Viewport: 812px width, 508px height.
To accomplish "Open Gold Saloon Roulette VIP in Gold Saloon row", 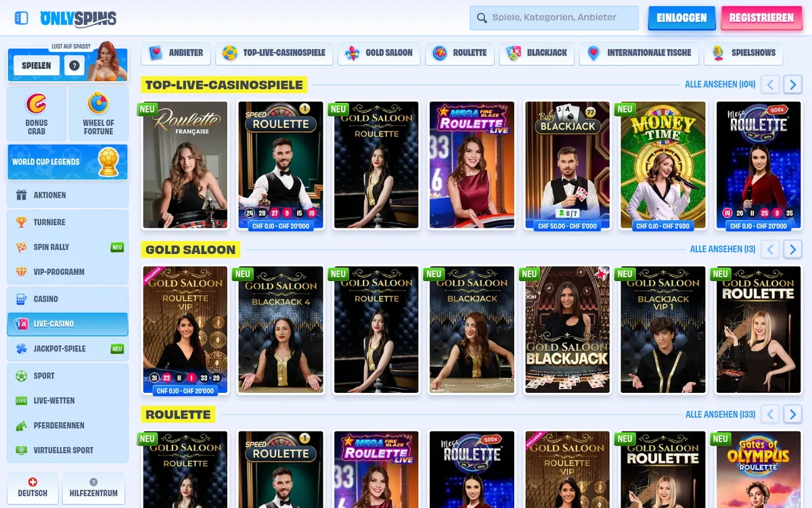I will 185,330.
